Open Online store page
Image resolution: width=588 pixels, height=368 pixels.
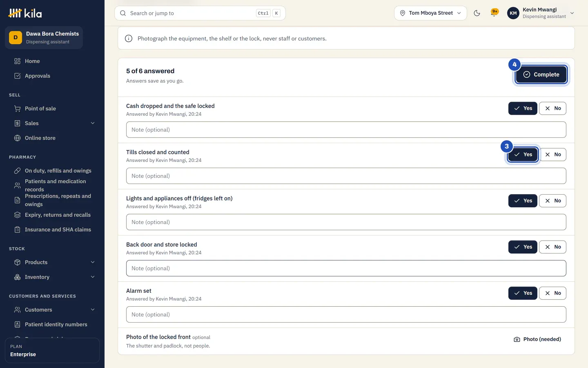click(52, 138)
